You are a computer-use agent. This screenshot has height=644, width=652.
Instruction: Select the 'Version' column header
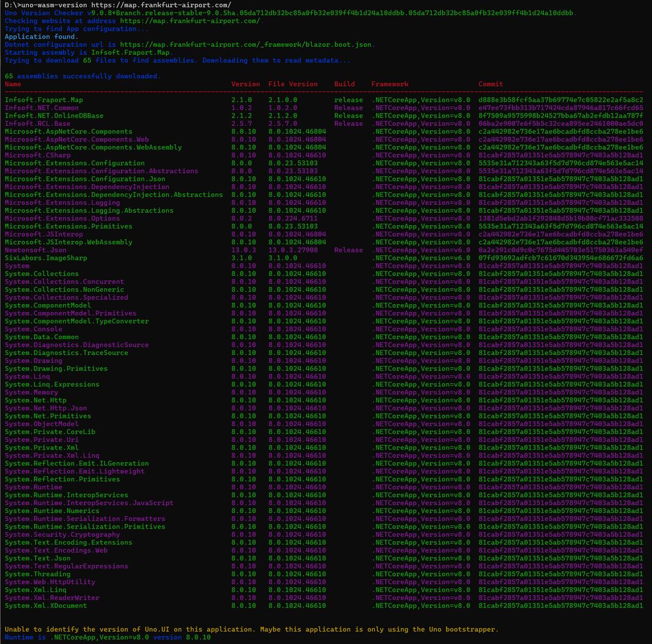pos(246,84)
